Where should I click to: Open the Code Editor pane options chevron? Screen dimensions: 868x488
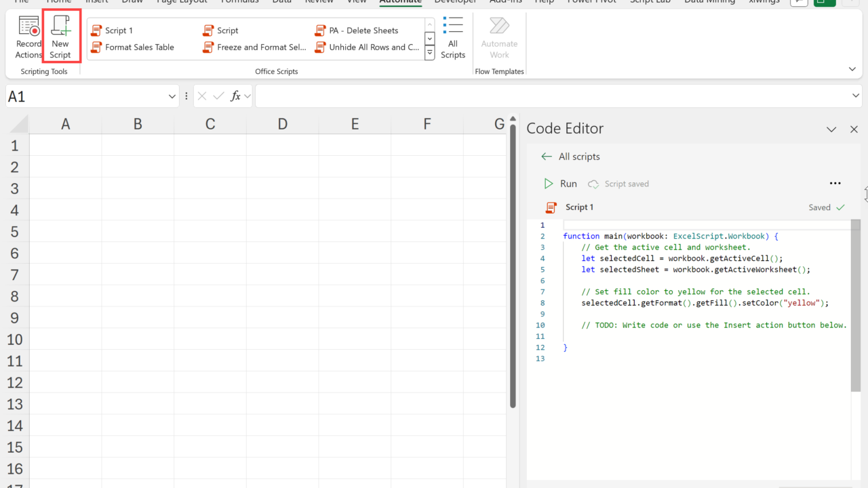pos(831,129)
